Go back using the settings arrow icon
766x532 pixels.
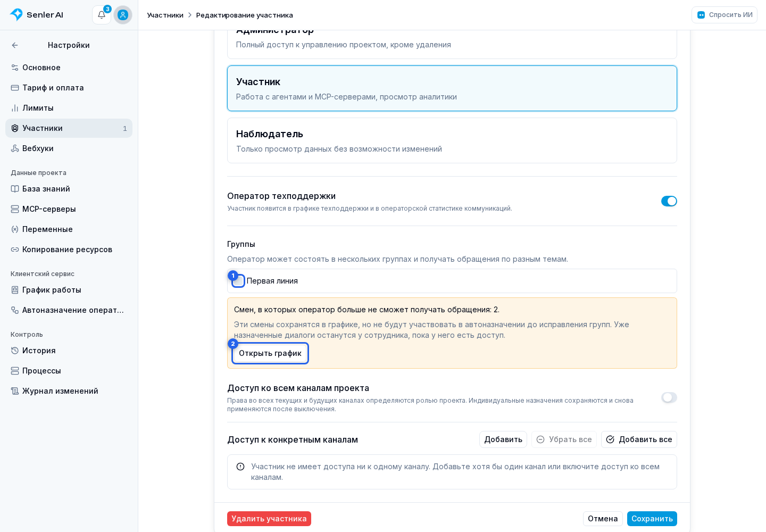coord(15,45)
